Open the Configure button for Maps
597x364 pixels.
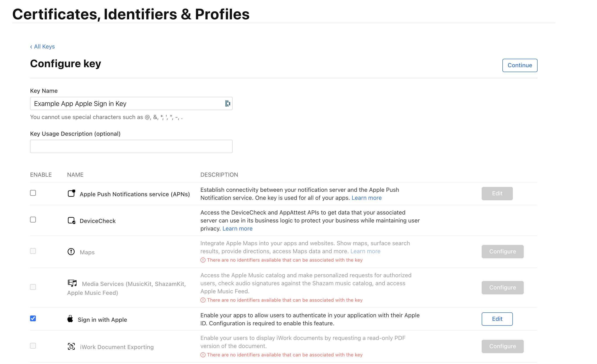pos(502,251)
